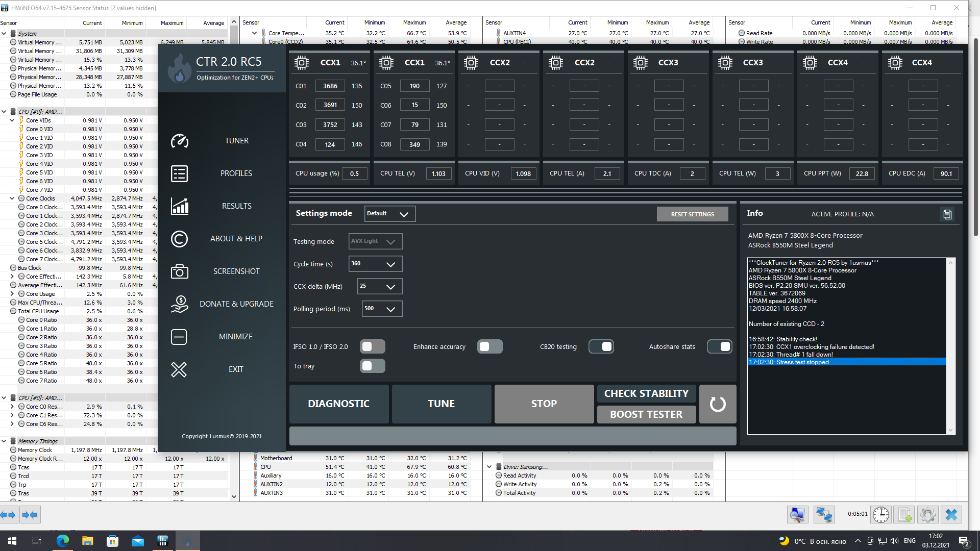Click the RESULTS bar chart icon
Screen dimensions: 980x551
coord(179,206)
